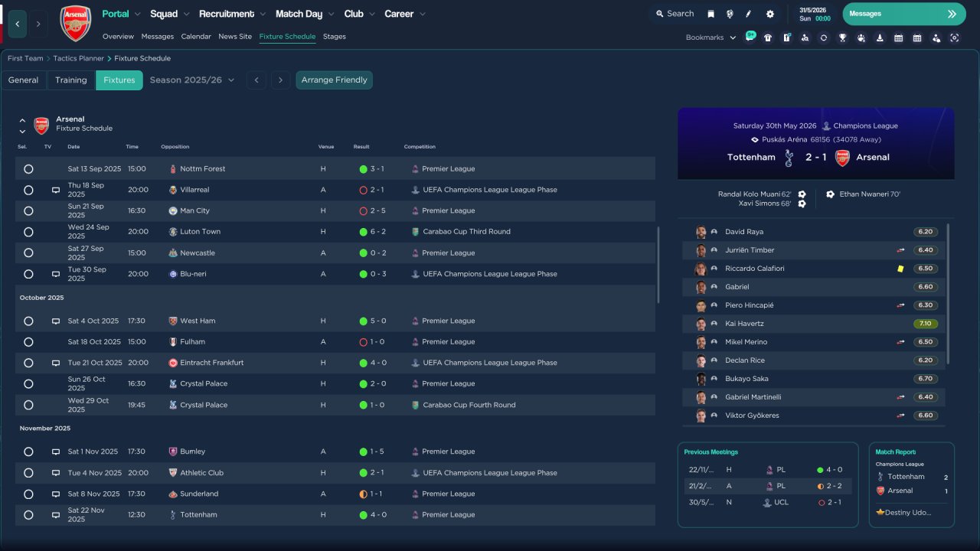
Task: Select the radio button for Nottm Forest fixture
Action: click(28, 169)
